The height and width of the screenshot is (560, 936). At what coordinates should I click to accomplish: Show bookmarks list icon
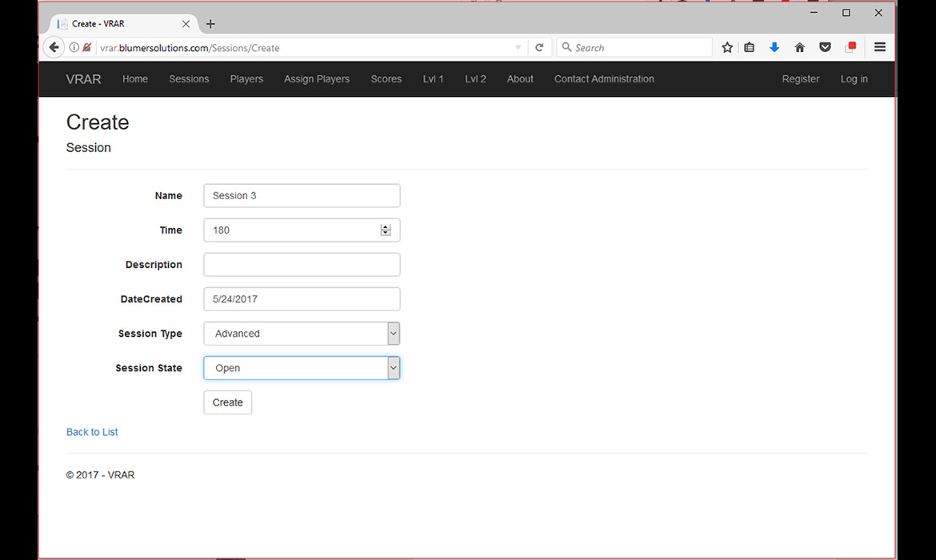pos(750,48)
